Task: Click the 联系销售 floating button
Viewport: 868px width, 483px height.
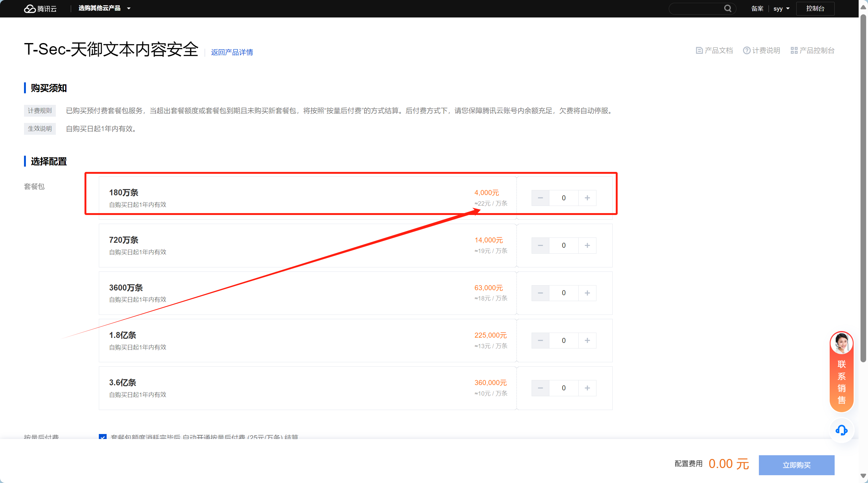Action: point(841,372)
